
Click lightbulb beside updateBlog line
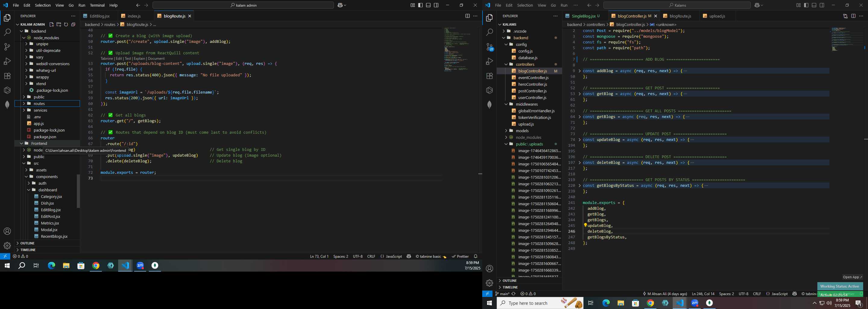[585, 225]
